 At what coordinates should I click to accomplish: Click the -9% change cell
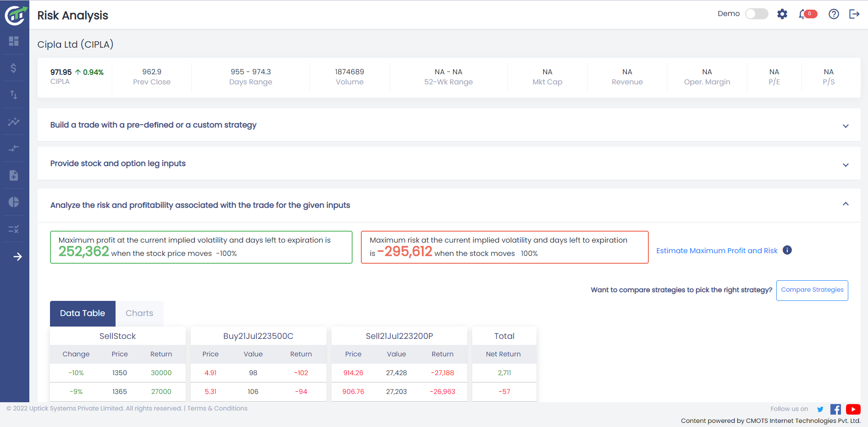[x=76, y=392]
